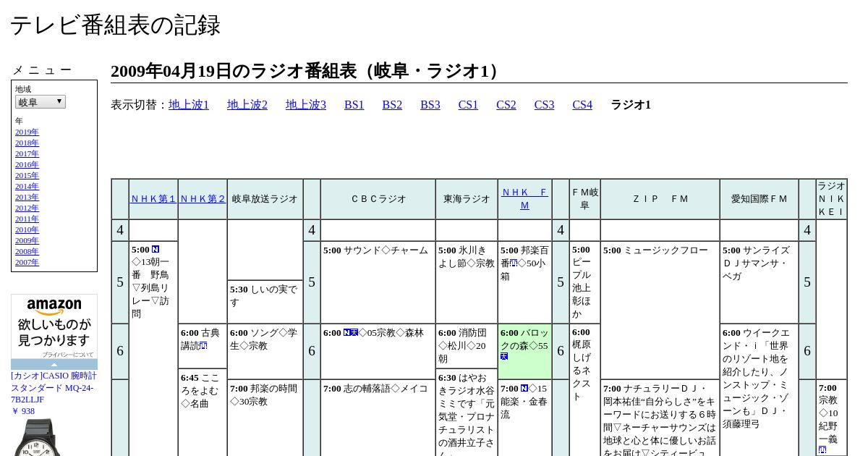Click the 愛知国際ＦＭ column header
The image size is (868, 456).
point(759,199)
